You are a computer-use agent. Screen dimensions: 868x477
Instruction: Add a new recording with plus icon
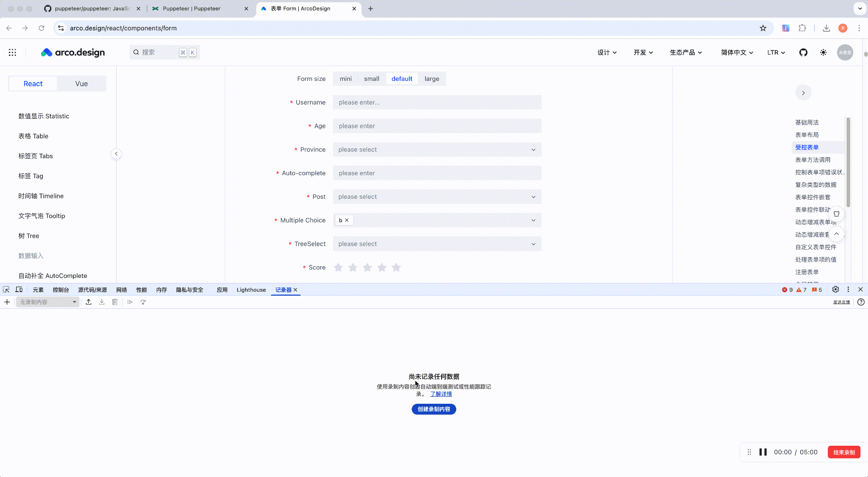[x=7, y=302]
